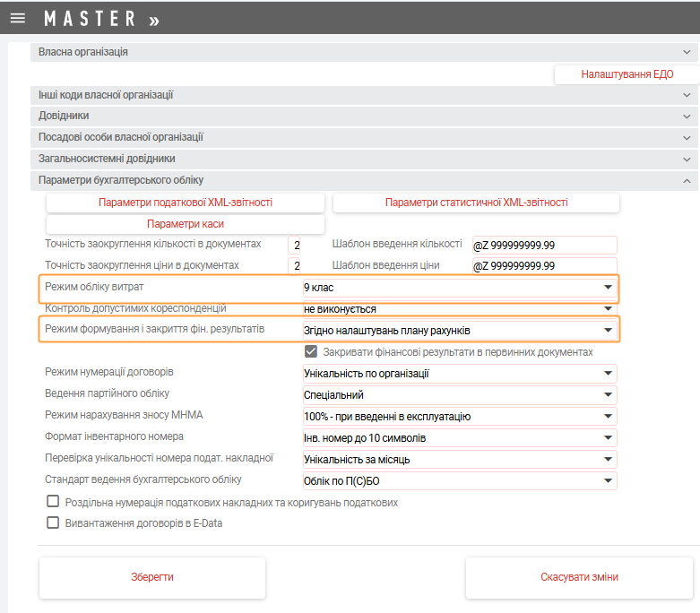Click Шаблон введення кількості input field
The image size is (700, 613).
tap(545, 246)
